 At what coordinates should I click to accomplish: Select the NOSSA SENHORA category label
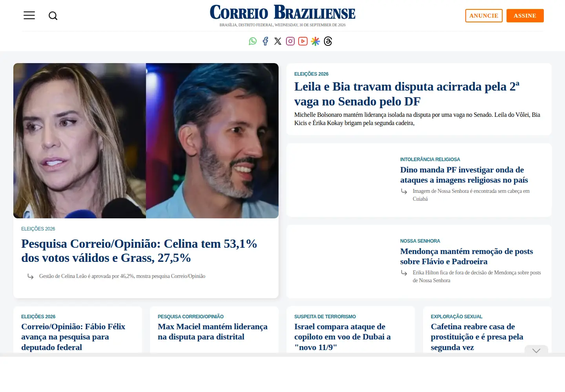pyautogui.click(x=420, y=241)
